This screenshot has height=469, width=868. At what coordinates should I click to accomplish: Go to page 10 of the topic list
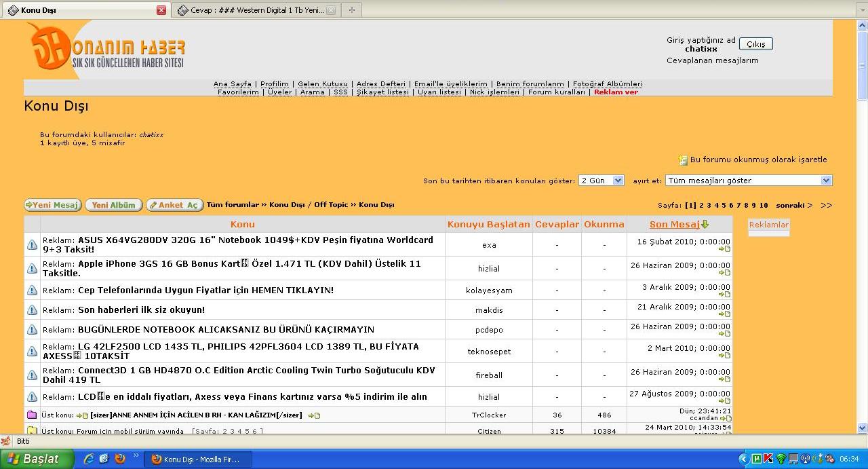764,205
